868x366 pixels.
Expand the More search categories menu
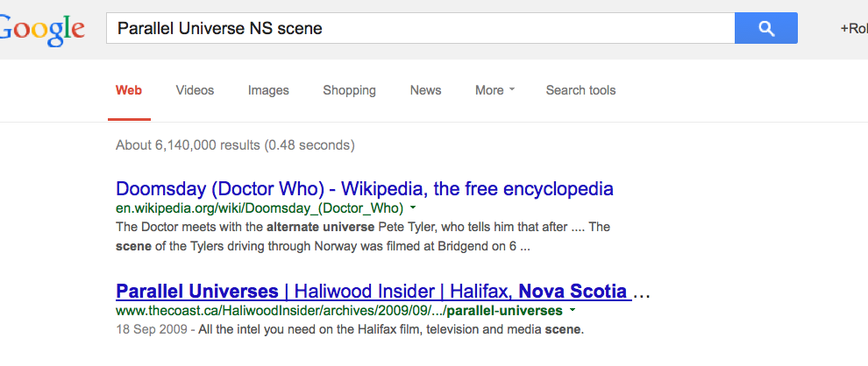494,90
